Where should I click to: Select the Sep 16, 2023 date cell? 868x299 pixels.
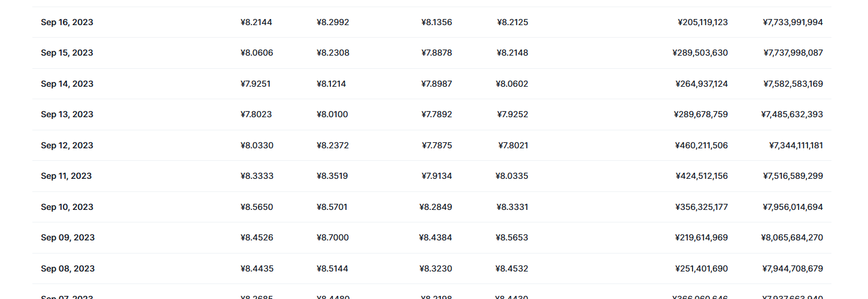pyautogui.click(x=67, y=22)
